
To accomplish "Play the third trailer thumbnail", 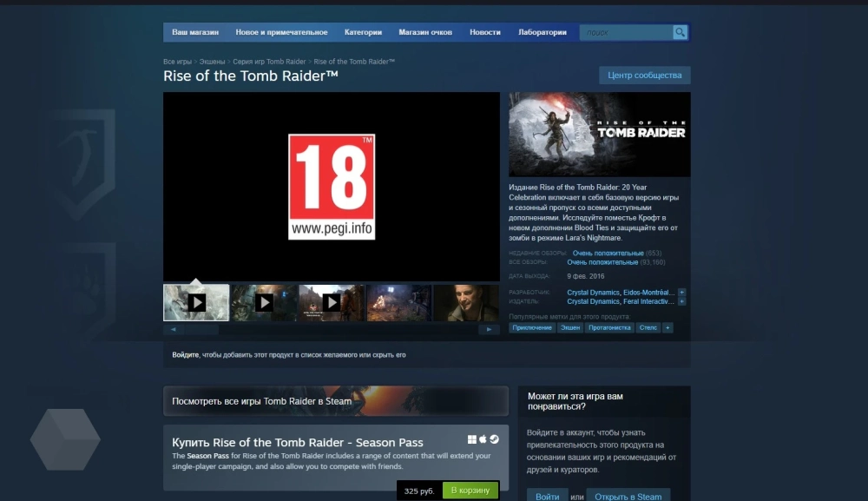I will 332,302.
